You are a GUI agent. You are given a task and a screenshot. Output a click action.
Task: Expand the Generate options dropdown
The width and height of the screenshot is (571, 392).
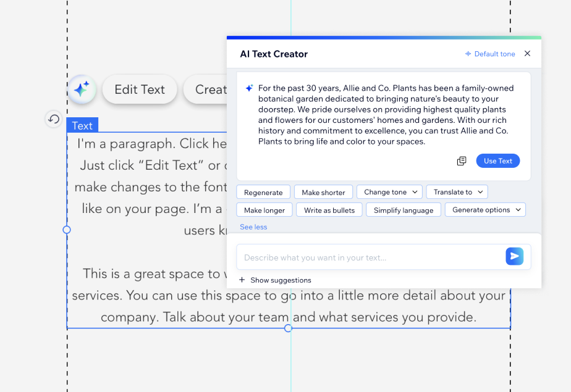485,209
